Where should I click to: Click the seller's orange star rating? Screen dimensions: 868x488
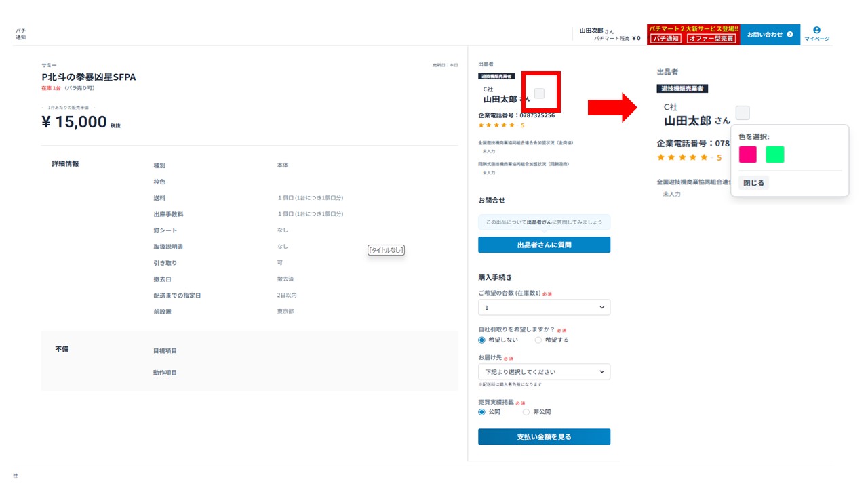click(x=498, y=125)
